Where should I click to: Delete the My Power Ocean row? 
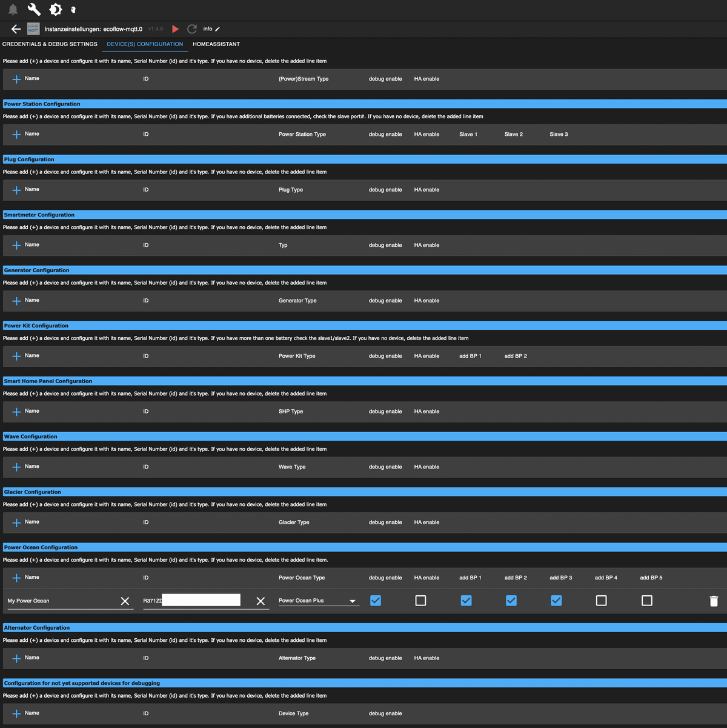click(x=714, y=601)
